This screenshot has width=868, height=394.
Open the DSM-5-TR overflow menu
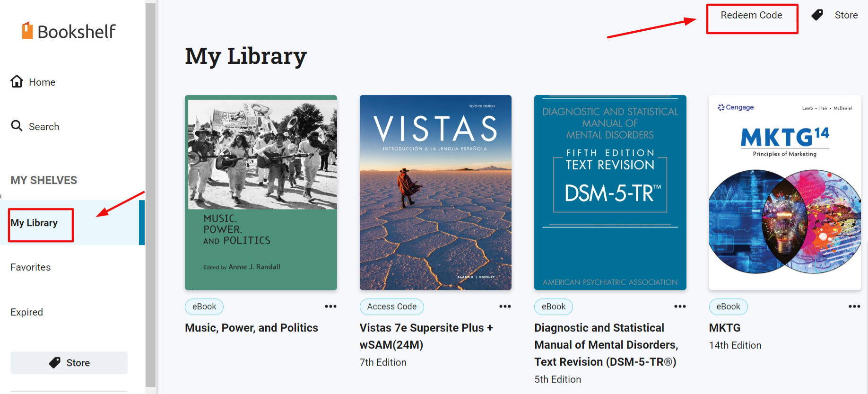click(x=680, y=306)
